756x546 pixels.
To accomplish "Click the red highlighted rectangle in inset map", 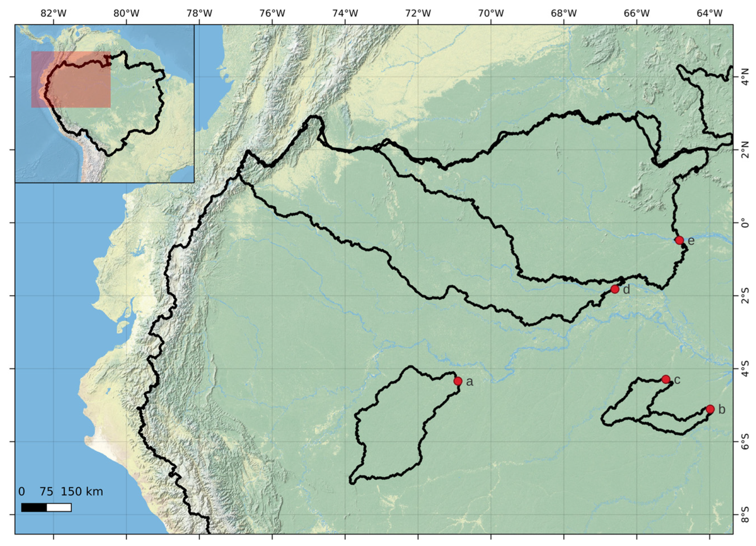I will point(71,79).
